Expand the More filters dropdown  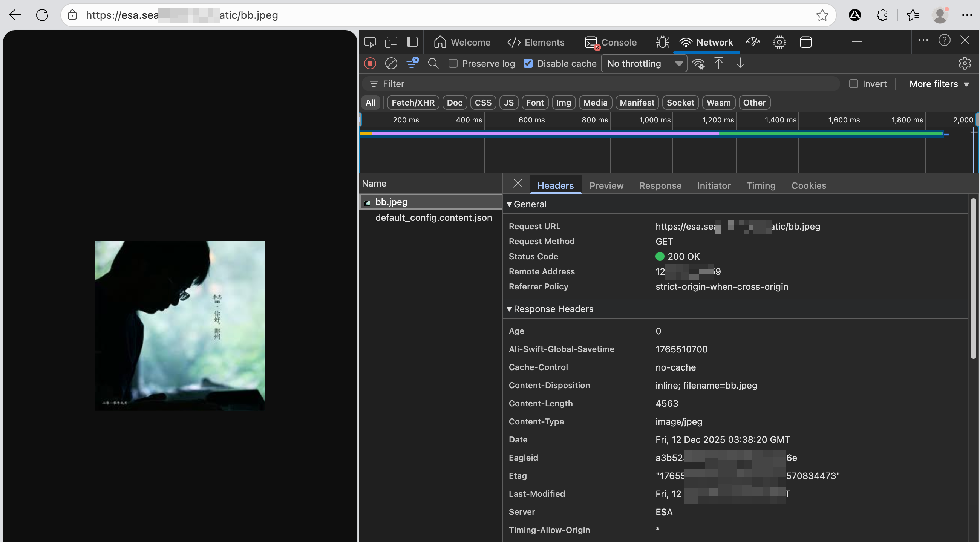pyautogui.click(x=939, y=84)
